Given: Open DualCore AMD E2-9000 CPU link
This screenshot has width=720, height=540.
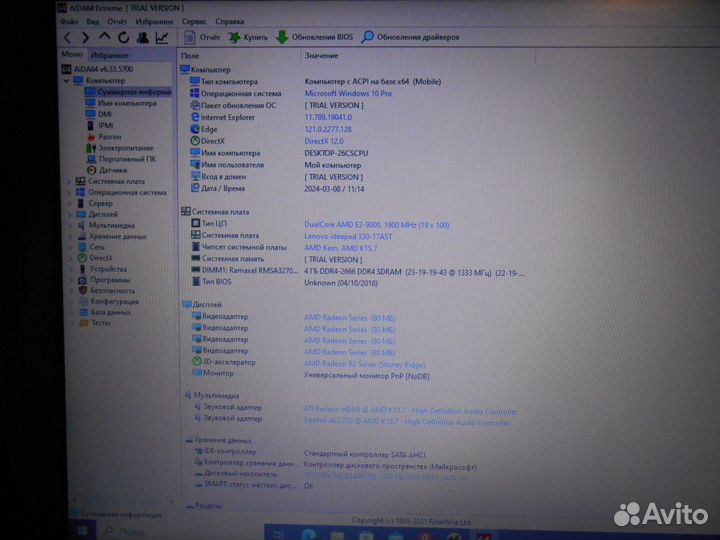Looking at the screenshot, I should [x=377, y=225].
